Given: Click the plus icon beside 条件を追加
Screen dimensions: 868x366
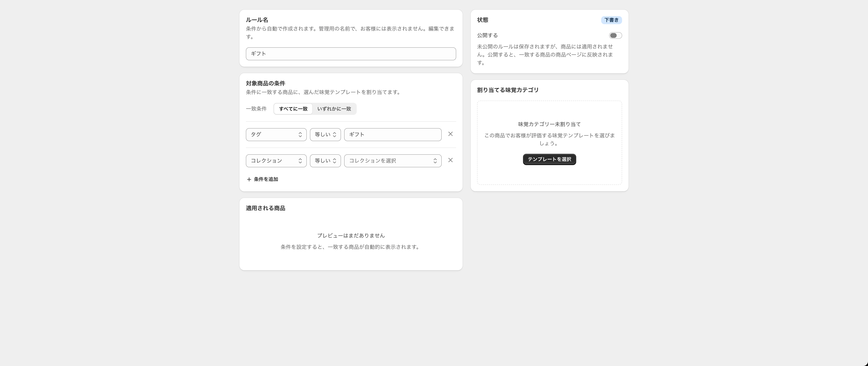Looking at the screenshot, I should click(x=249, y=179).
